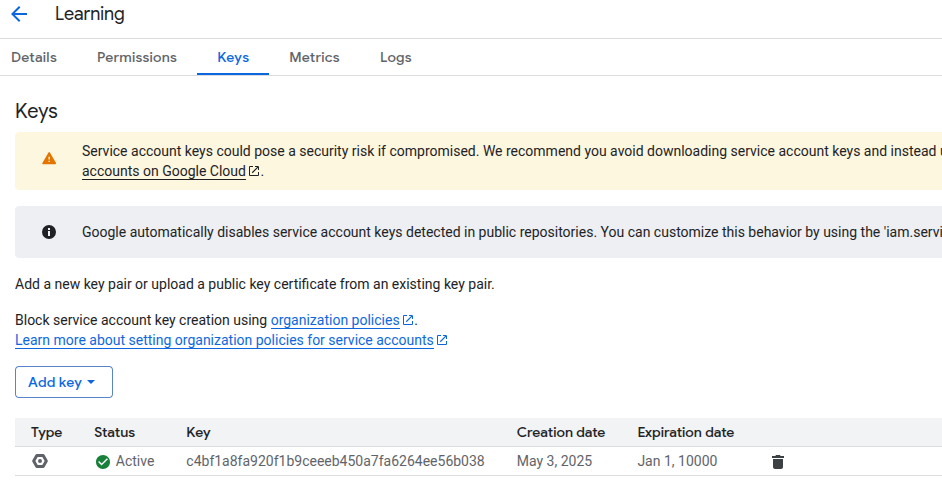The width and height of the screenshot is (942, 504).
Task: Switch to the Details tab
Action: (34, 58)
